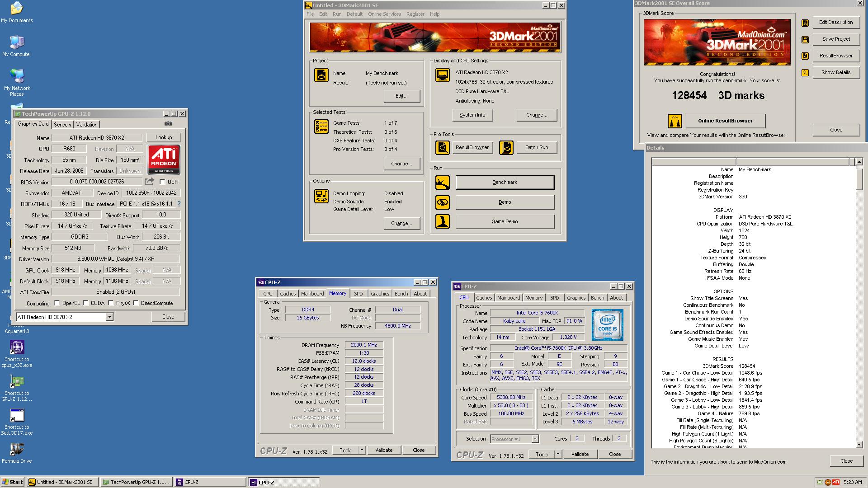Image resolution: width=868 pixels, height=488 pixels.
Task: Select Bench tab in right CPU-Z window
Action: click(x=597, y=298)
